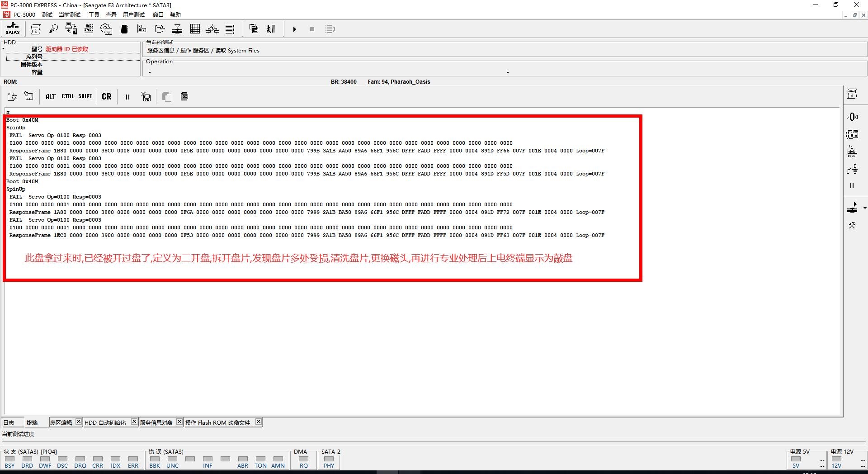Switch to the HDD 自动初始化 tab
The height and width of the screenshot is (474, 868).
(105, 422)
